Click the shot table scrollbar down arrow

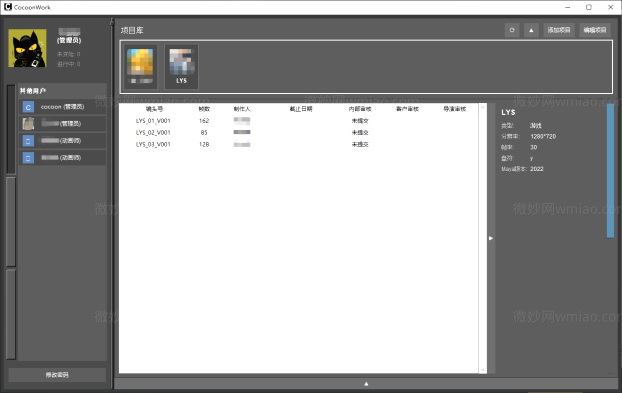(x=482, y=370)
